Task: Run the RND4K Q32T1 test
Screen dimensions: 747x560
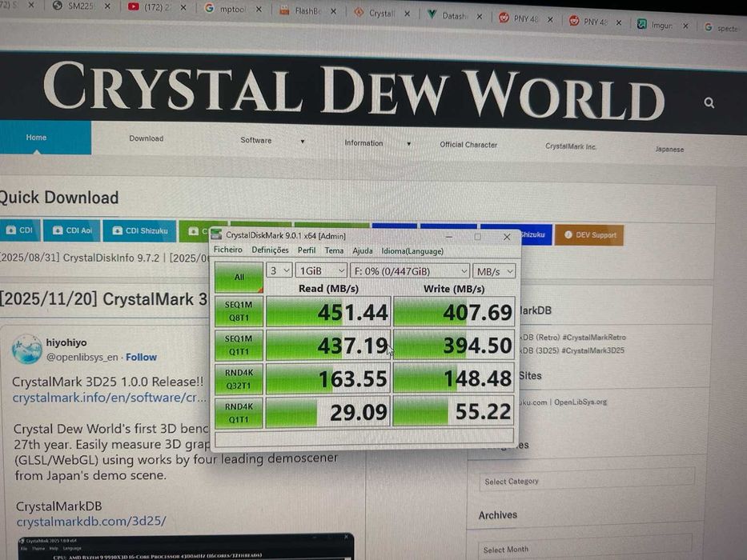Action: point(239,379)
